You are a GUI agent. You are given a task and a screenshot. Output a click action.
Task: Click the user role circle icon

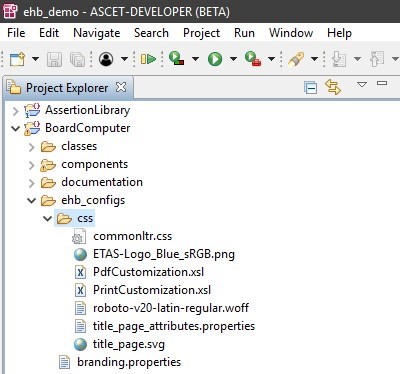click(x=106, y=59)
